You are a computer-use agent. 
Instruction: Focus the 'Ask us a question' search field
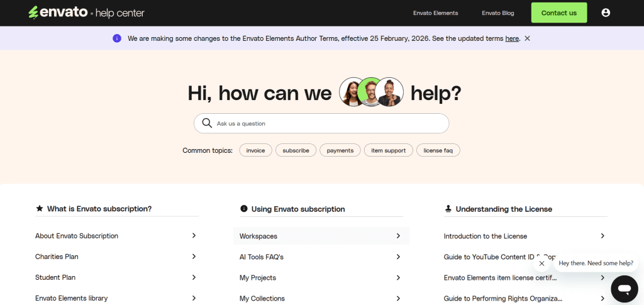point(321,123)
